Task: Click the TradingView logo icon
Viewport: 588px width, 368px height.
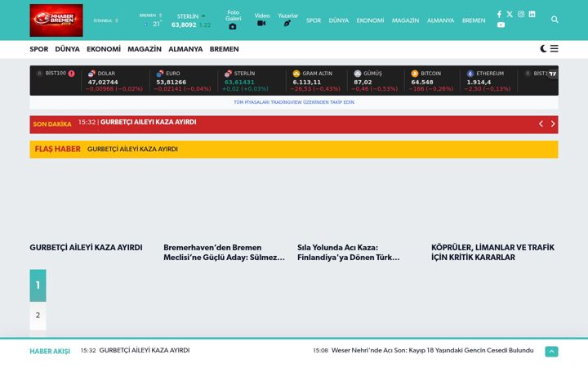Action: pos(552,74)
